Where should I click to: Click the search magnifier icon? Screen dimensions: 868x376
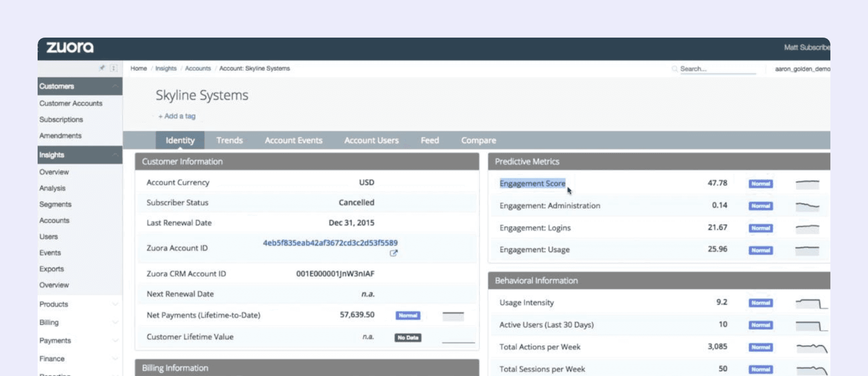(x=674, y=69)
